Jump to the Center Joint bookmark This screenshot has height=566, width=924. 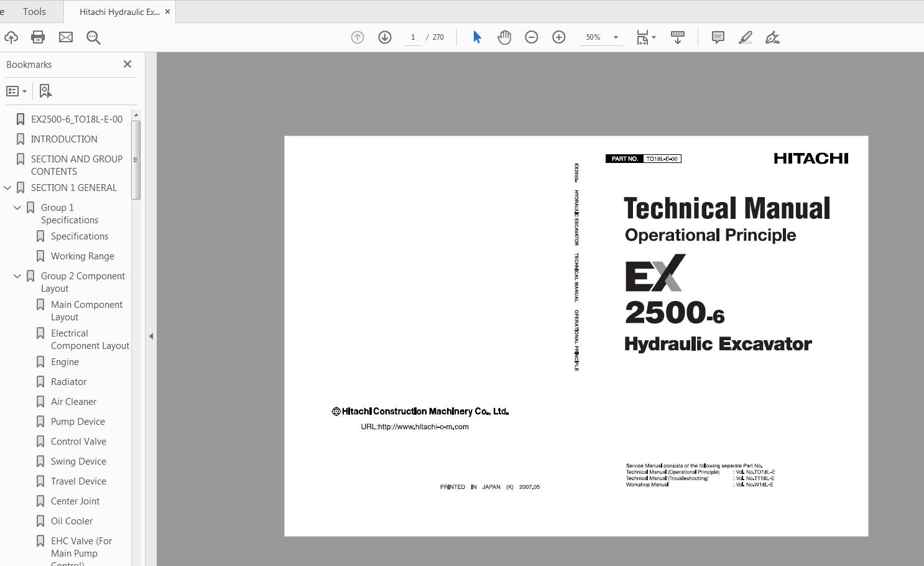(75, 501)
